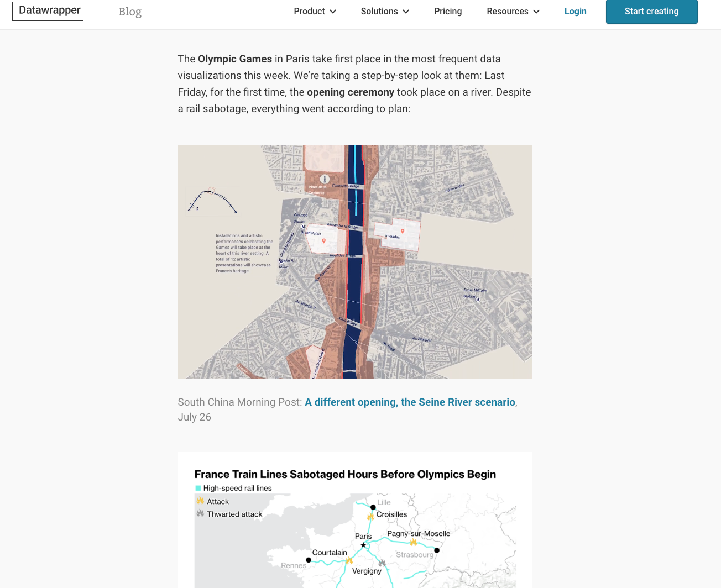Screen dimensions: 721x588
Task: Click the Grand Palais location pin on map
Action: tap(324, 241)
